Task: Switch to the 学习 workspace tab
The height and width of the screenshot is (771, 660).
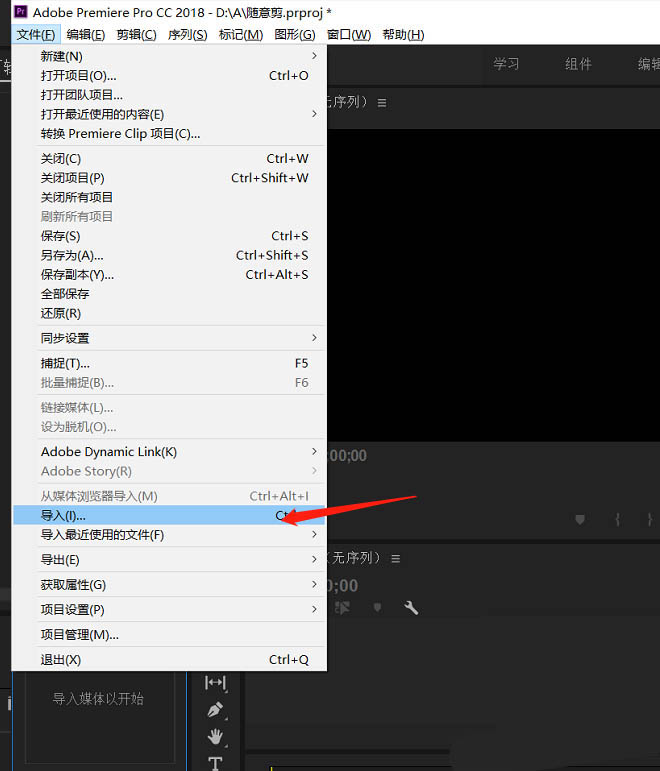Action: click(506, 64)
